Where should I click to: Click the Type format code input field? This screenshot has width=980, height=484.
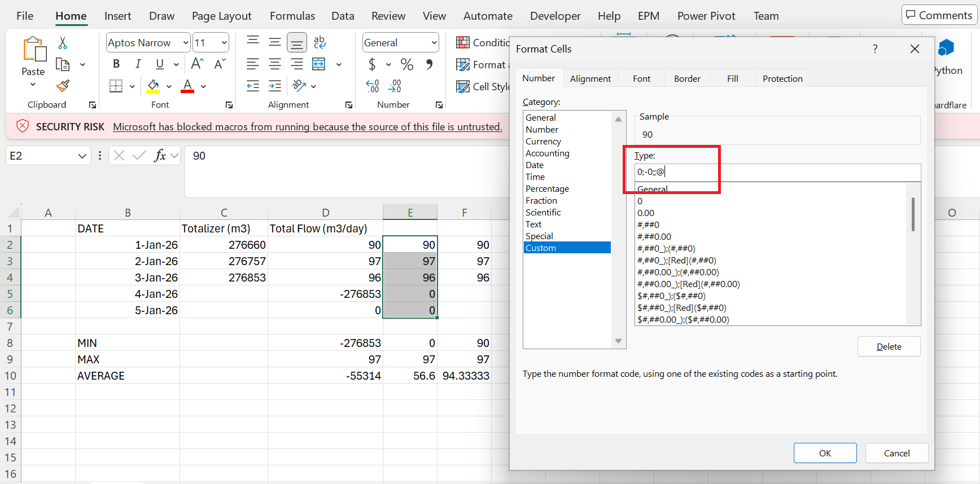[777, 172]
